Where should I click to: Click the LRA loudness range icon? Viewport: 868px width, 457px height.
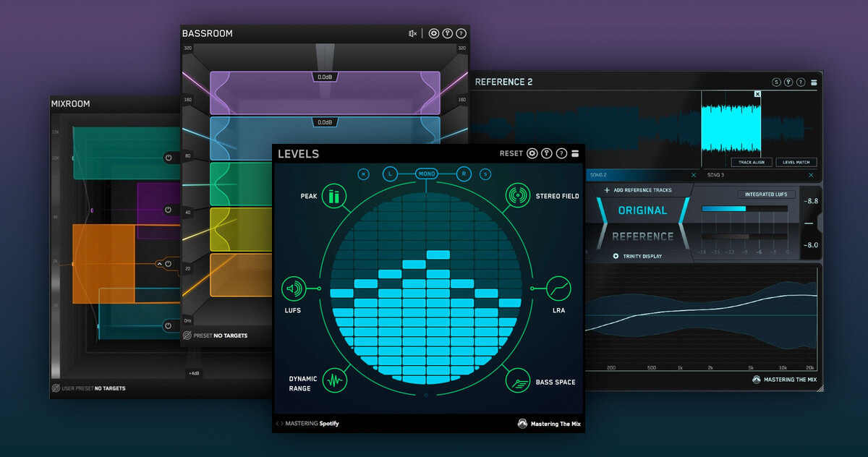pos(558,289)
